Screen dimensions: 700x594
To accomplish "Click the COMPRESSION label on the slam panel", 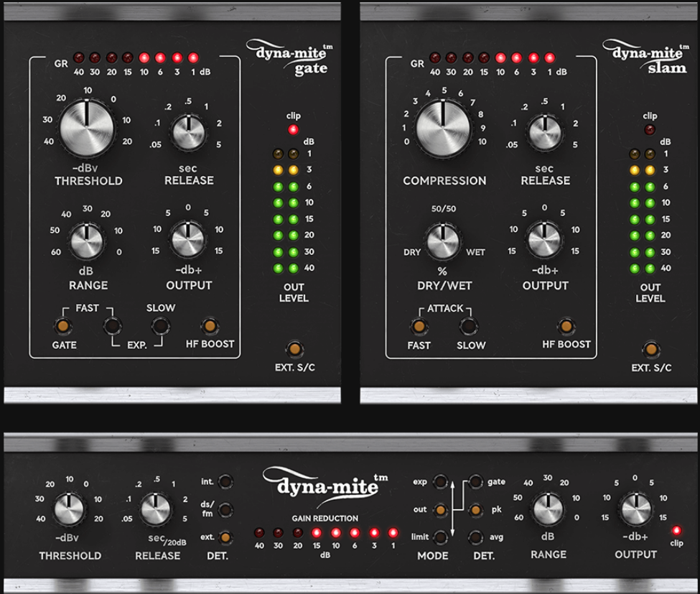I will [444, 181].
